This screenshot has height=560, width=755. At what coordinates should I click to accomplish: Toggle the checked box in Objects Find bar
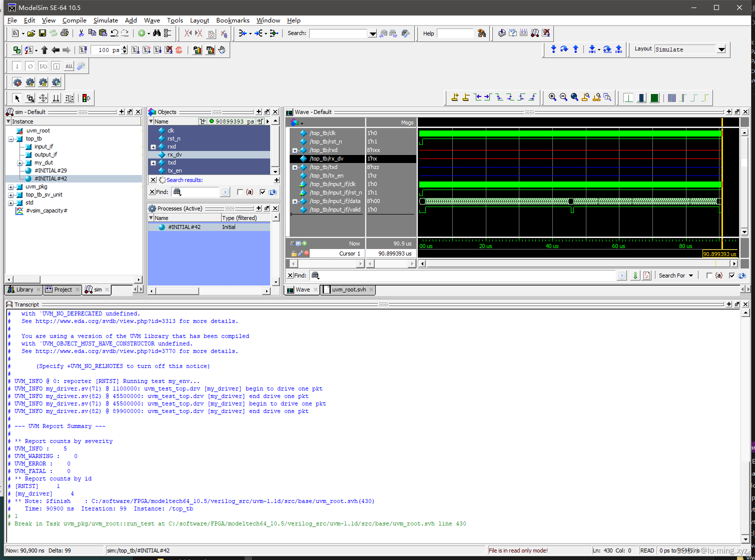(x=262, y=192)
